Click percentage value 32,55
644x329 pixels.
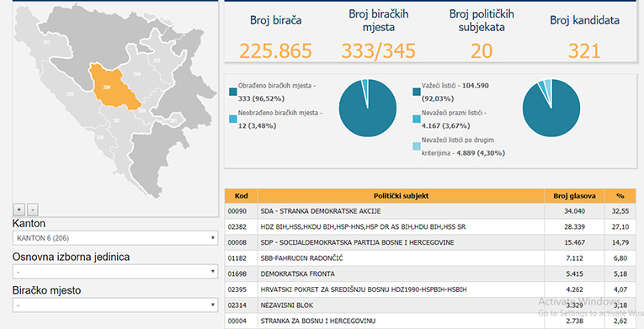(620, 211)
